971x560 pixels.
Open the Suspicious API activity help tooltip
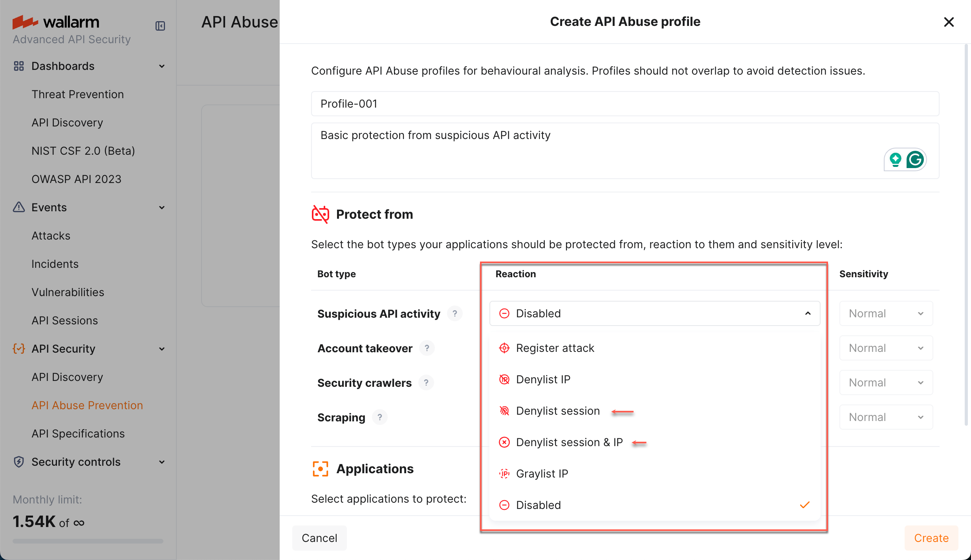(455, 313)
